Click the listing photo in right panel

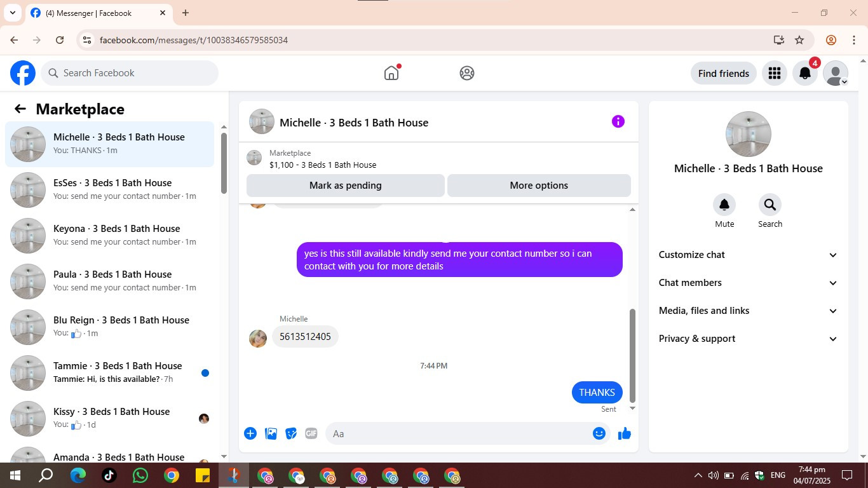pyautogui.click(x=749, y=134)
